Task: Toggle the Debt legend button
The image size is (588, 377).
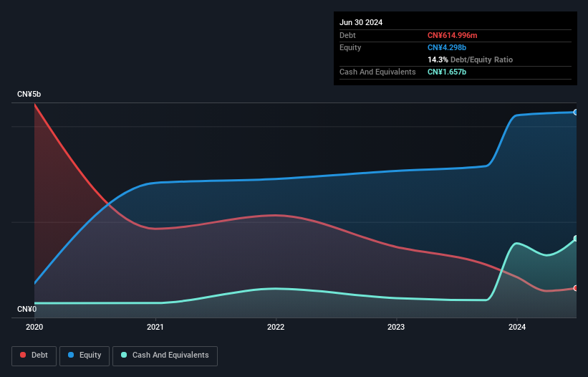Action: (34, 355)
